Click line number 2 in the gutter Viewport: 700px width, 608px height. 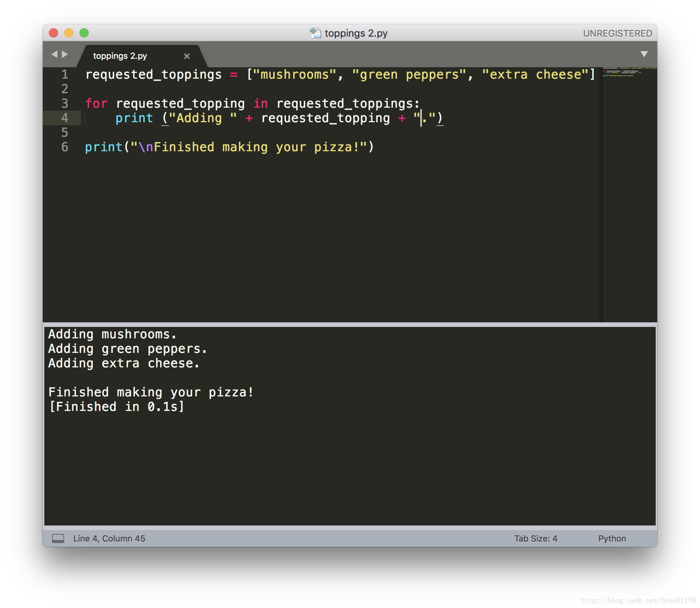65,89
